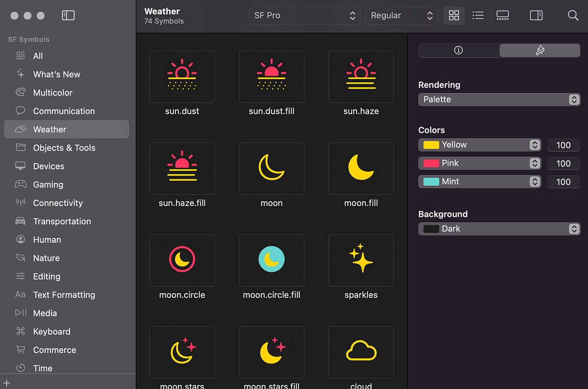Open the Text Formatting category
Screen dimensions: 588x389
point(64,295)
